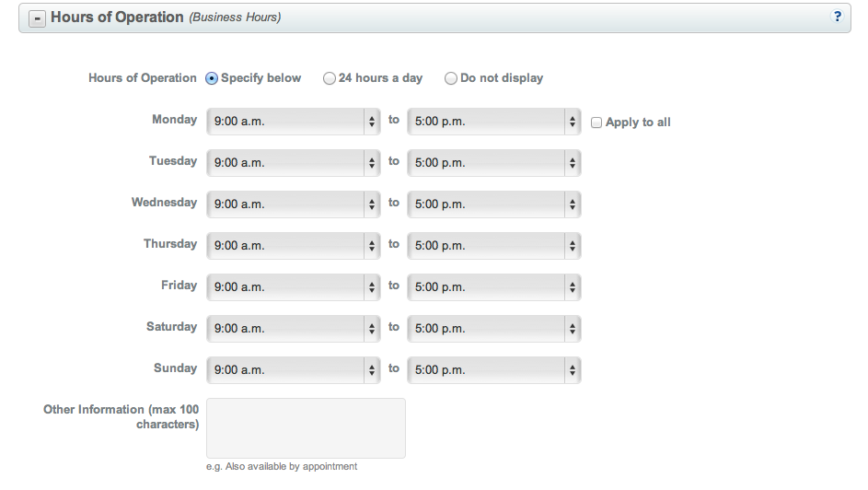
Task: Select the Specify below radio option
Action: (212, 78)
